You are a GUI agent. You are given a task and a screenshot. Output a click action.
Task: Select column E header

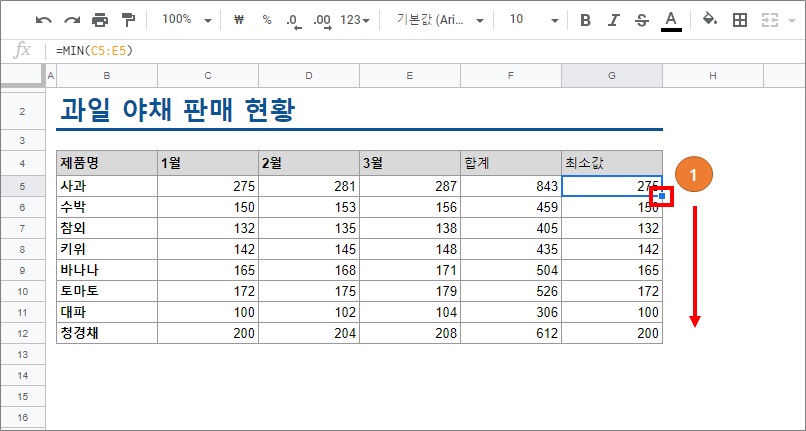410,76
